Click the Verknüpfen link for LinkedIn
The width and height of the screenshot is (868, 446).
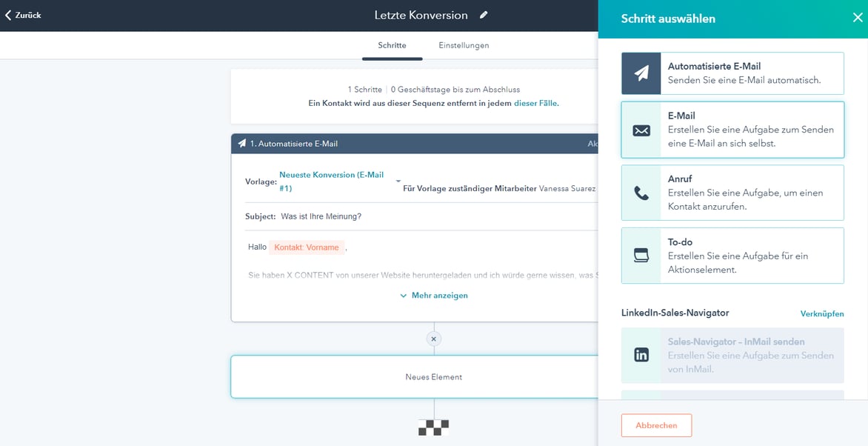click(821, 313)
